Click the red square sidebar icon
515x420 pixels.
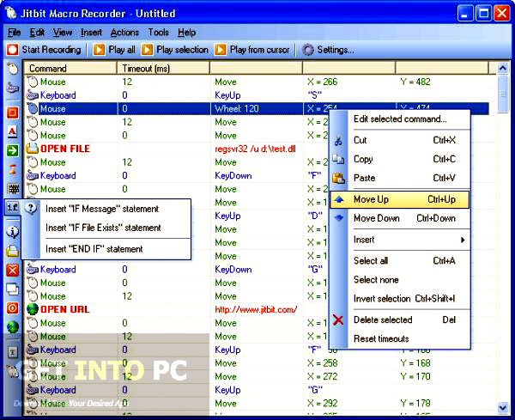(13, 113)
